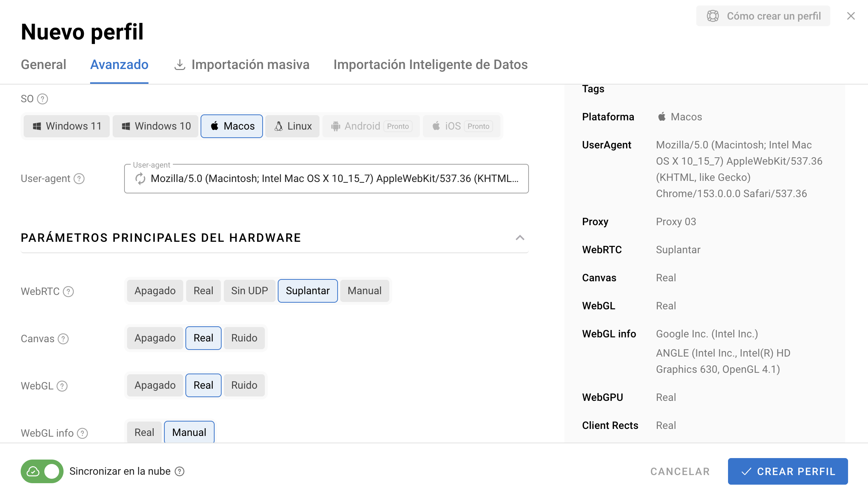
Task: Click the Crear Perfil button
Action: [x=788, y=471]
